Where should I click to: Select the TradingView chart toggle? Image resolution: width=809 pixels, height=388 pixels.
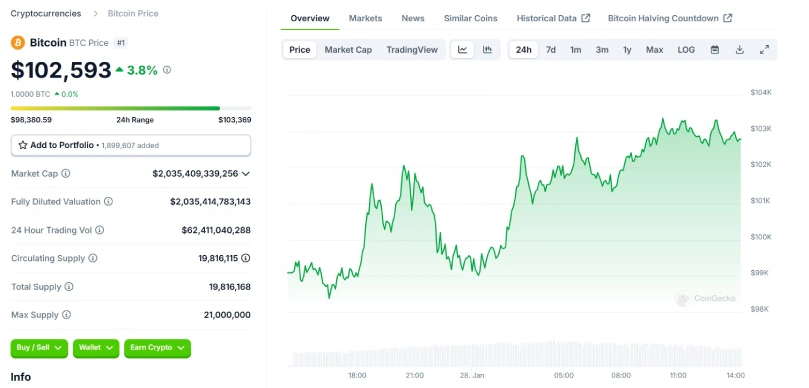[x=412, y=50]
